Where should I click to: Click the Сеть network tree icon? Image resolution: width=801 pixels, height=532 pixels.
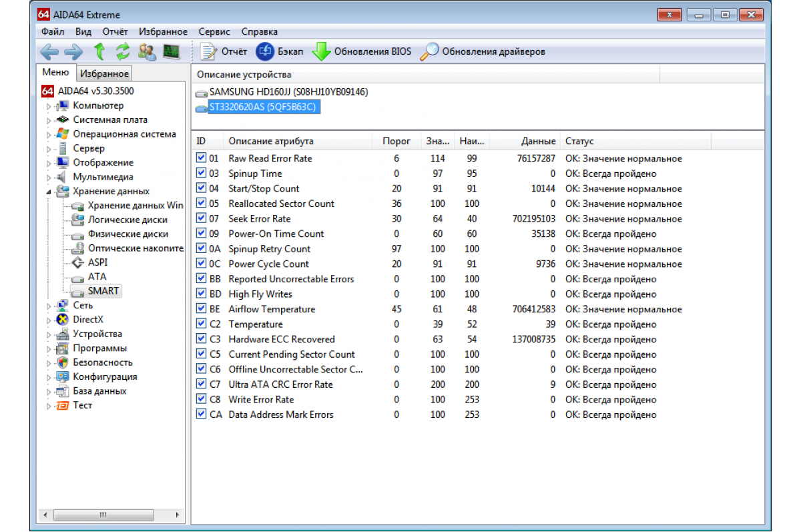click(x=63, y=305)
